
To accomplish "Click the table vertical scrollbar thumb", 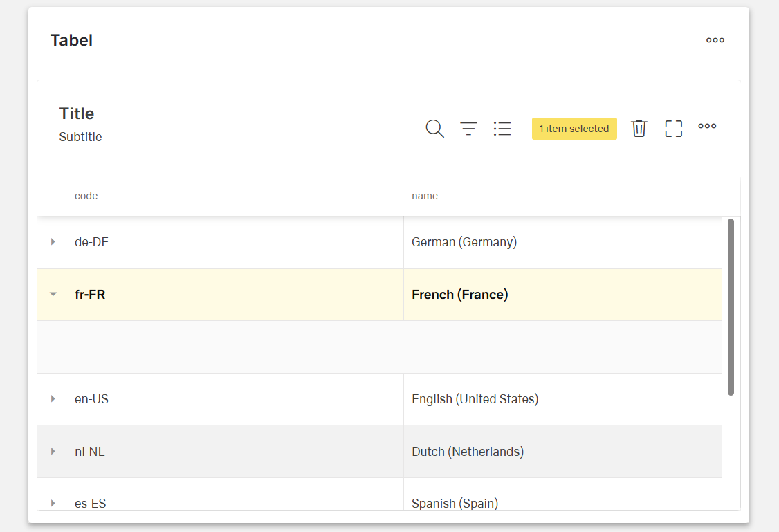I will pos(731,307).
